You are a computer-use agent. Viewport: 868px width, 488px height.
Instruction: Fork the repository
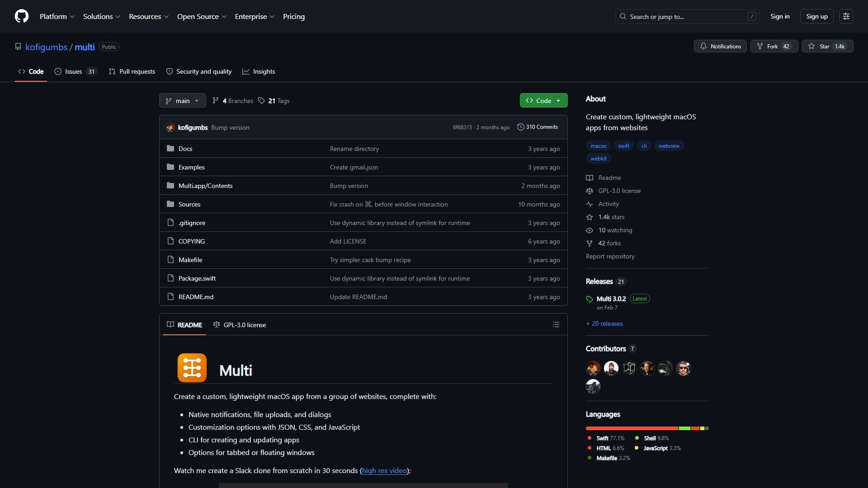(x=774, y=46)
